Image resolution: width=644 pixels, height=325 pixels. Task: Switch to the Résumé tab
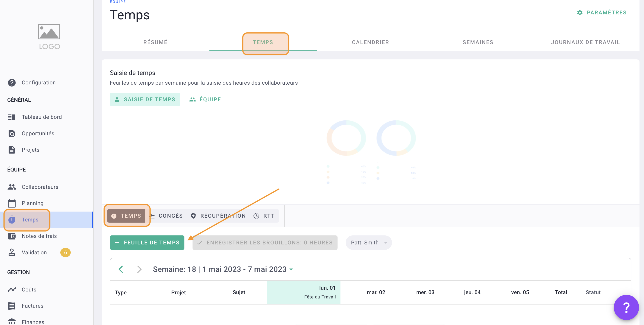point(156,42)
